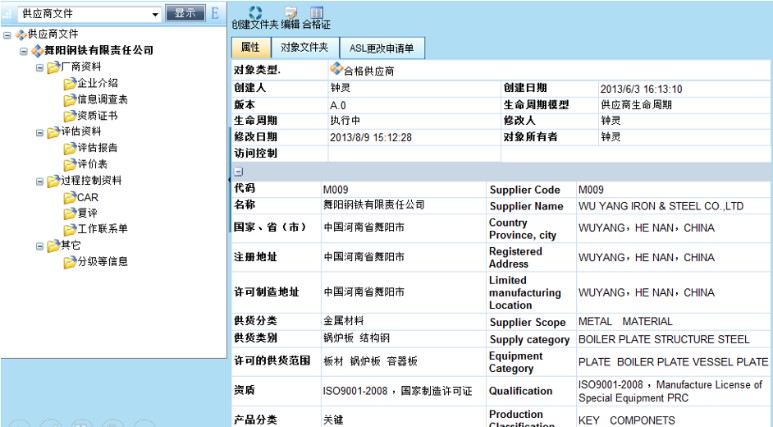Screen dimensions: 773x427
Task: Click the 执行中 lifecycle value
Action: pos(345,120)
